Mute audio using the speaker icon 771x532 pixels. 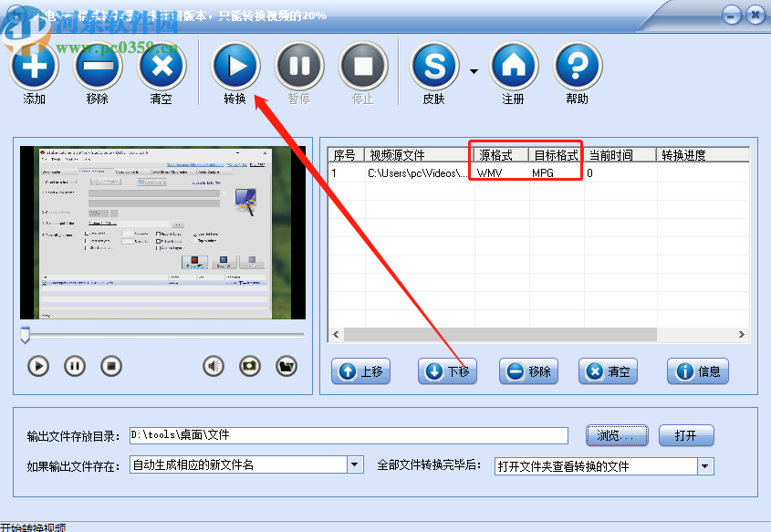pos(213,366)
